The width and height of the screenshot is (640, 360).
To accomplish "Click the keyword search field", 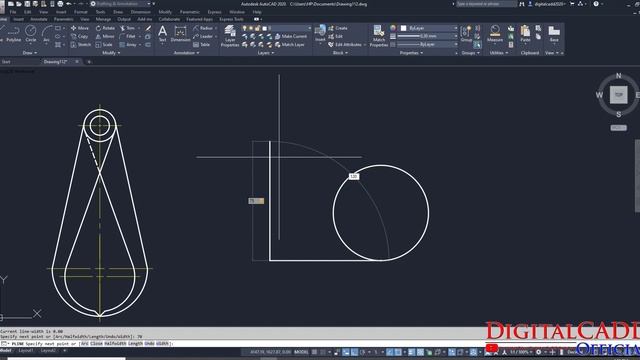I will click(x=487, y=4).
